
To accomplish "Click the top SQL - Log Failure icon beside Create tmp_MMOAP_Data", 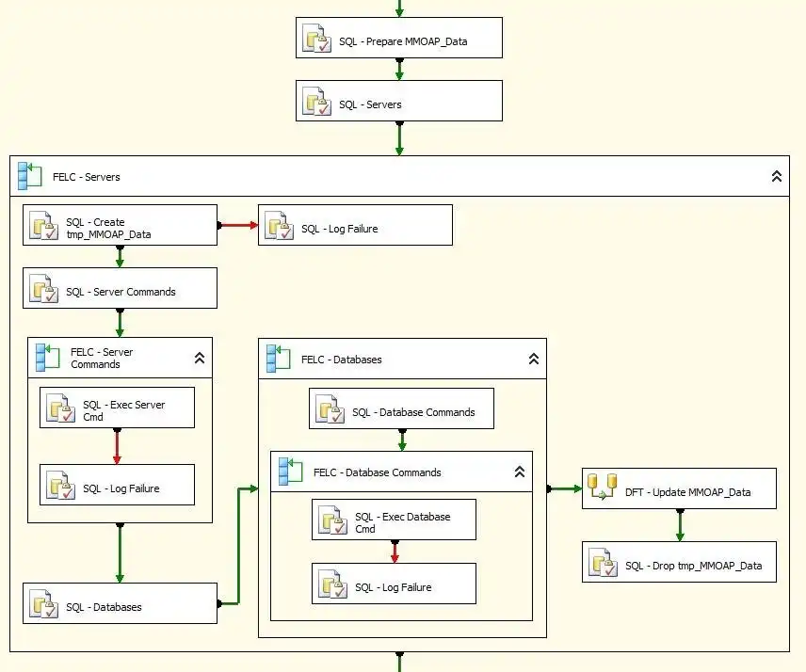I will click(279, 226).
